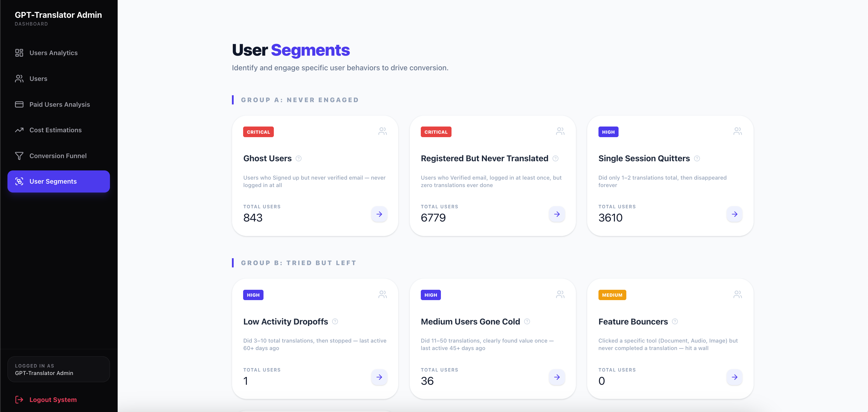Click the Low Activity Dropoffs arrow button
This screenshot has width=868, height=412.
379,377
